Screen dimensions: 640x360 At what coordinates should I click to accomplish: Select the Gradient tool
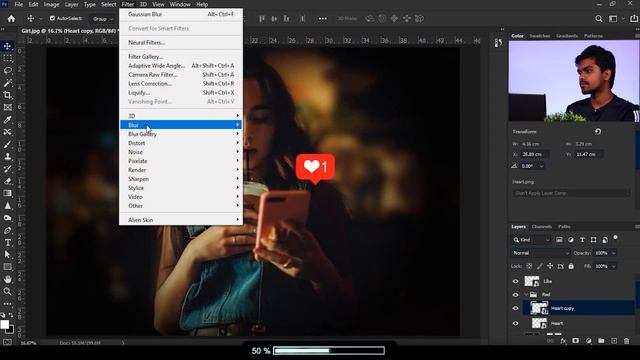tap(7, 193)
